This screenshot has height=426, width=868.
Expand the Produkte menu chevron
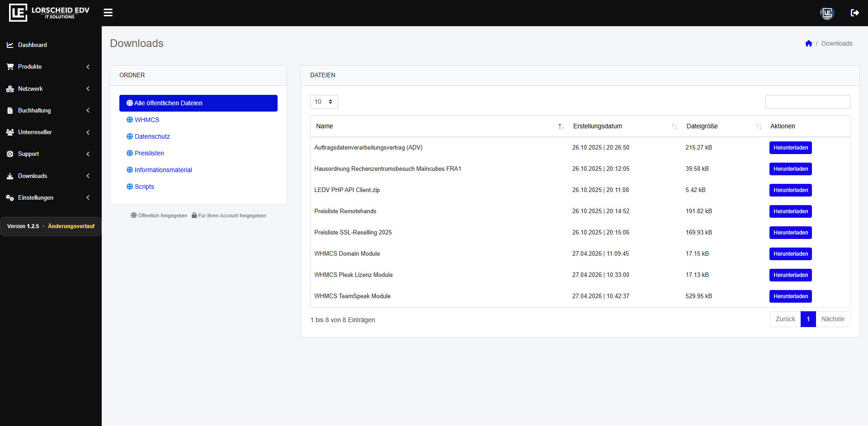point(88,67)
